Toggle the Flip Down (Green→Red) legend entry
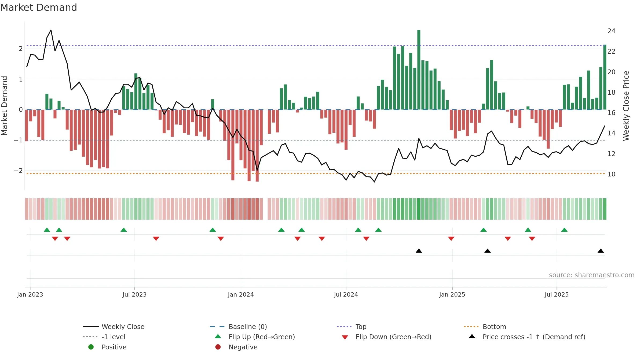Image resolution: width=644 pixels, height=362 pixels. pos(386,337)
